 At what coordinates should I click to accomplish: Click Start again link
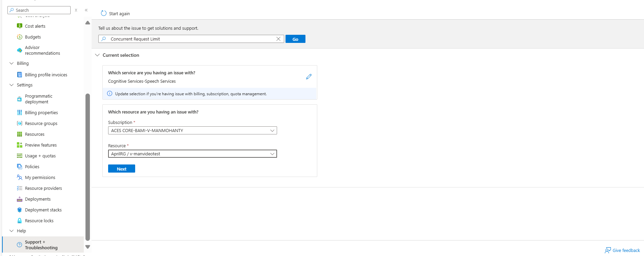[119, 14]
